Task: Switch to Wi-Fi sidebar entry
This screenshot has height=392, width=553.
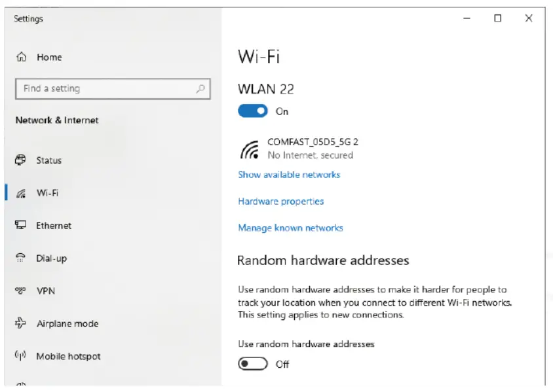Action: [48, 193]
